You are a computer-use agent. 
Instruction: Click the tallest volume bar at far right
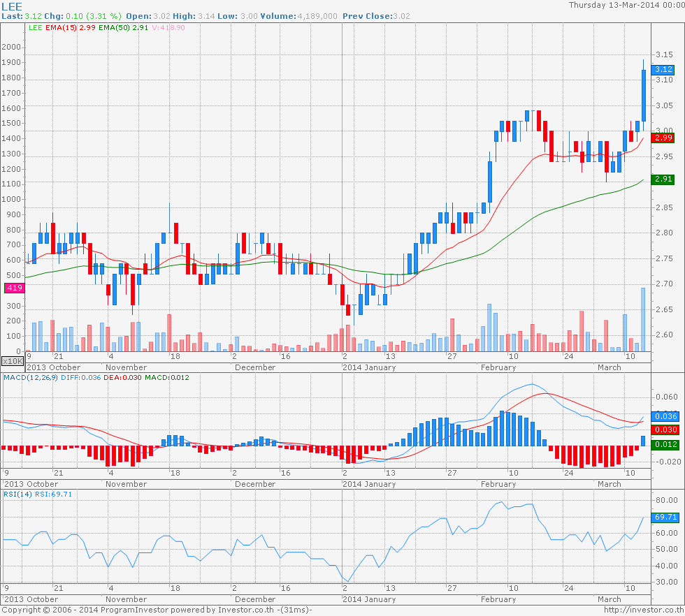[644, 318]
